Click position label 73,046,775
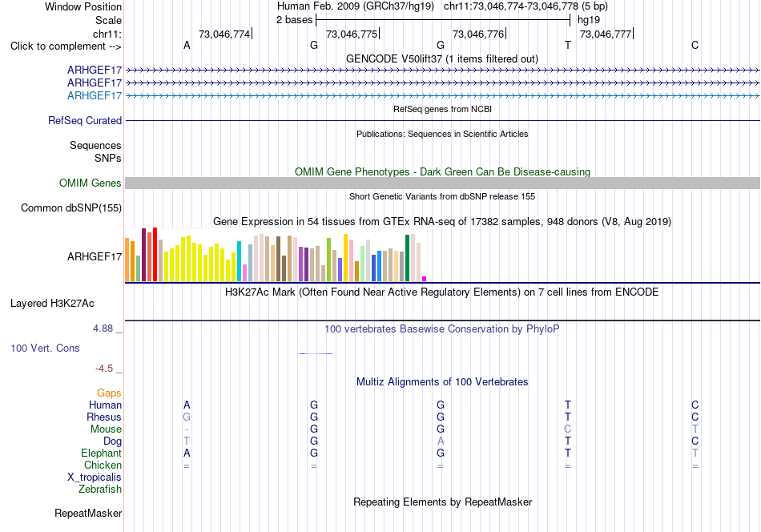The image size is (761, 532). point(352,34)
